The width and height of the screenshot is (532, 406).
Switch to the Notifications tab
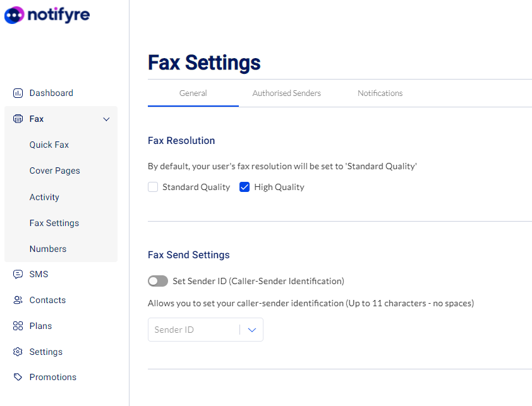pyautogui.click(x=380, y=93)
